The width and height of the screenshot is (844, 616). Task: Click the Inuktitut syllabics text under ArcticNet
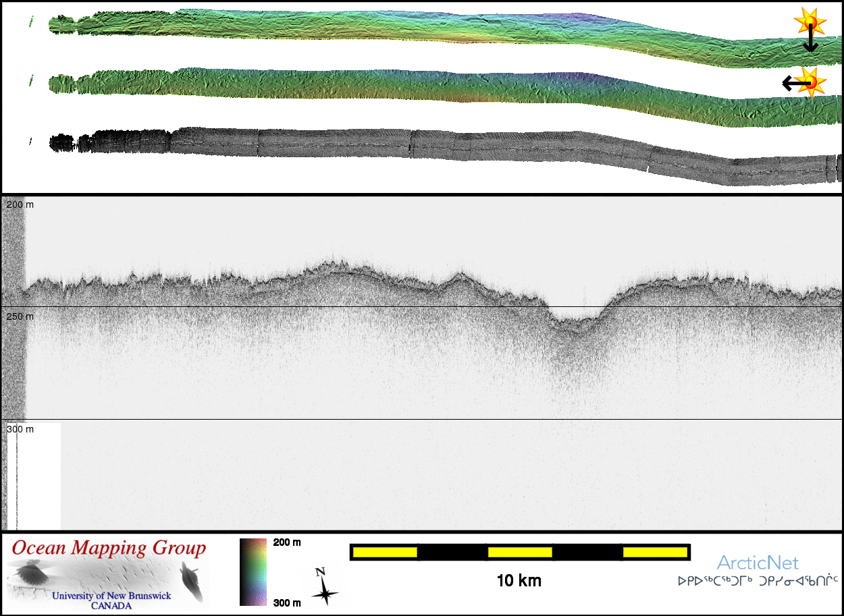pyautogui.click(x=758, y=580)
